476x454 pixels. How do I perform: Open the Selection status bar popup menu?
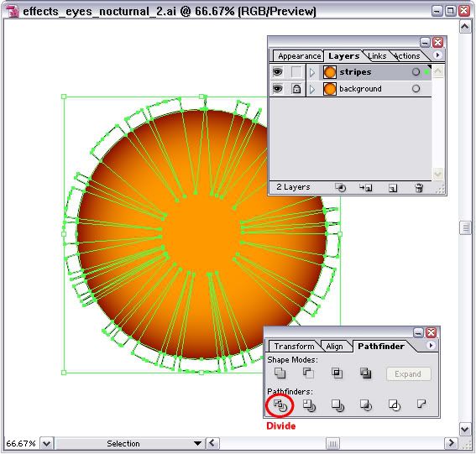tap(197, 443)
